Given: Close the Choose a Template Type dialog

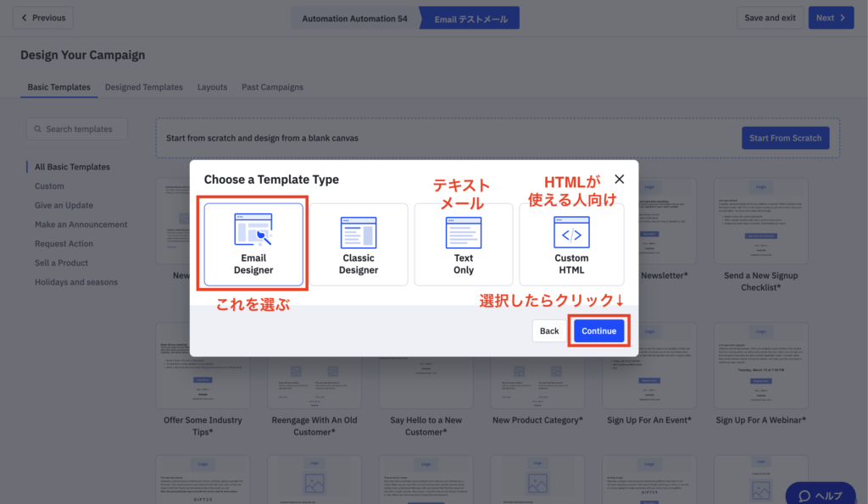Looking at the screenshot, I should [620, 179].
